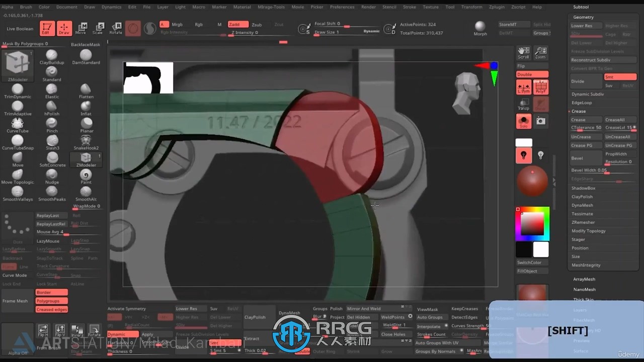Toggle L.Sym local symmetry
This screenshot has height=362, width=644.
pyautogui.click(x=524, y=87)
